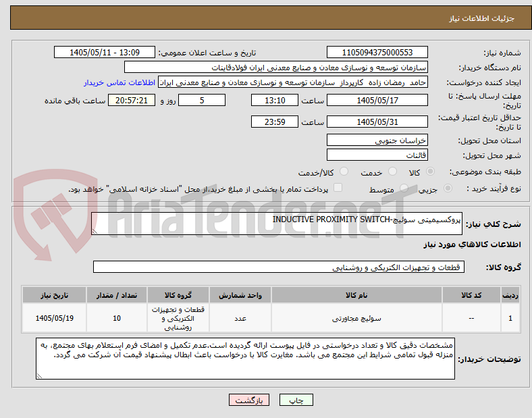The width and height of the screenshot is (532, 418).
Task: Click the ساعت باقی مانده label
Action: coord(75,101)
